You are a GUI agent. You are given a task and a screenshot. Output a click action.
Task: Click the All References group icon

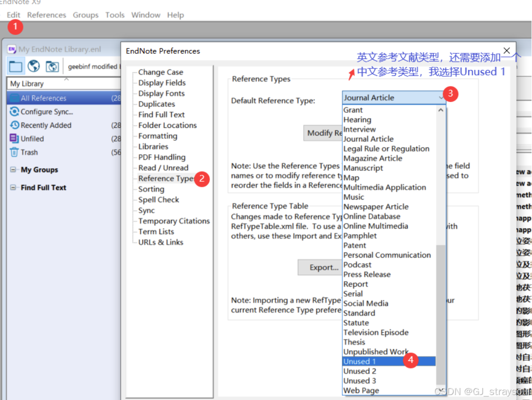tap(14, 98)
